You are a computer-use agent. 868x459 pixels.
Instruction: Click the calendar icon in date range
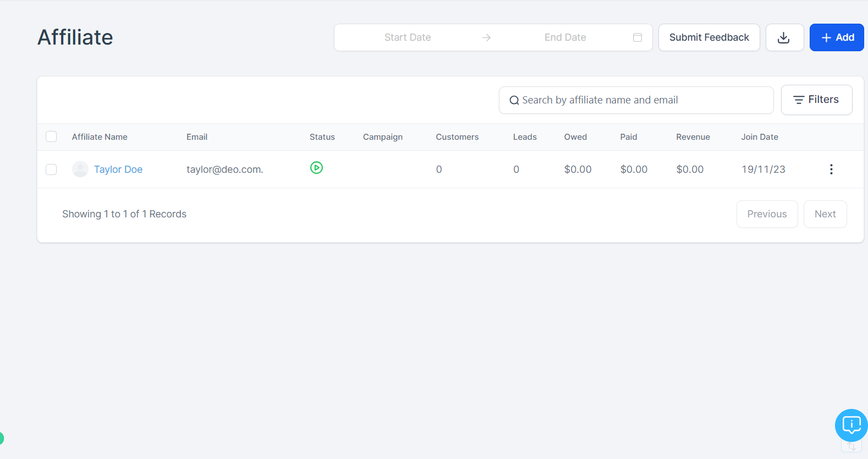tap(638, 37)
